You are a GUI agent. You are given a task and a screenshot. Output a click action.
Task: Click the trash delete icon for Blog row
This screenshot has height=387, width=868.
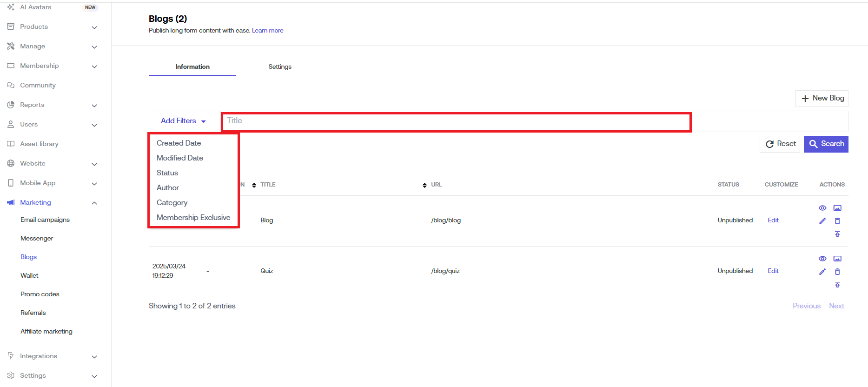click(x=837, y=221)
